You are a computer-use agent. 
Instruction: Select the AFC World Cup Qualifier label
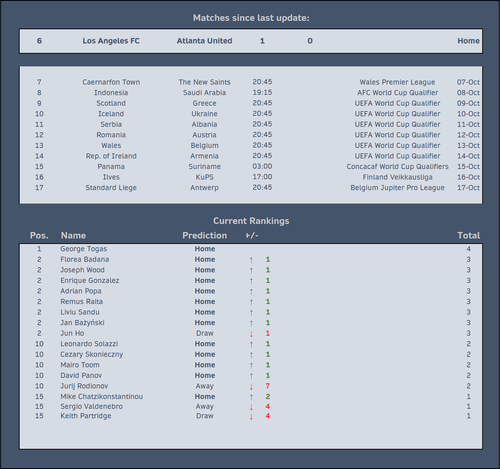pyautogui.click(x=397, y=93)
